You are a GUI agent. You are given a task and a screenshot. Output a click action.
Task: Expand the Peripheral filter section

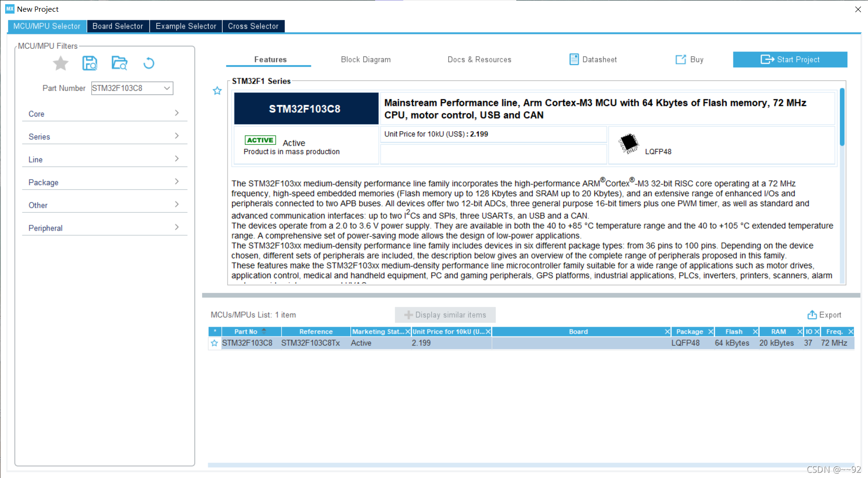(x=105, y=228)
